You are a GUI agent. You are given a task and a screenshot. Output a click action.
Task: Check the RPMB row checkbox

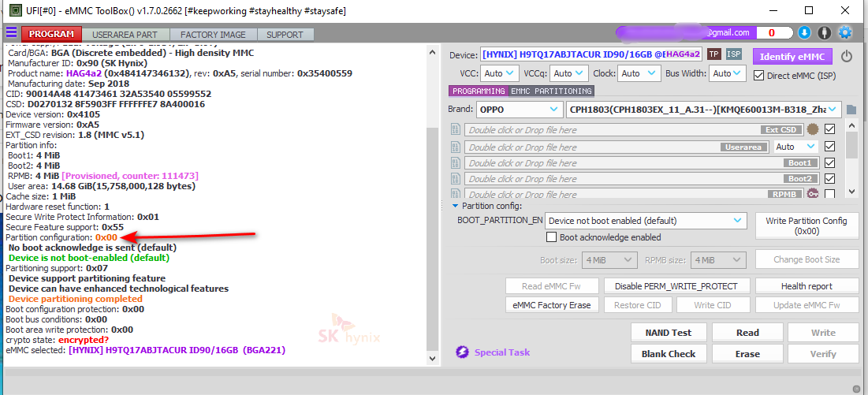[x=829, y=194]
